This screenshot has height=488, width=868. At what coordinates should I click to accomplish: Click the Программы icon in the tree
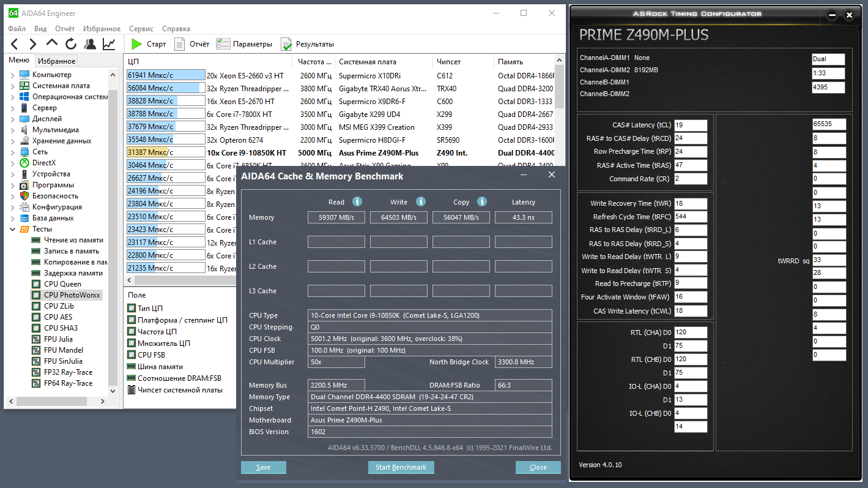pos(24,185)
